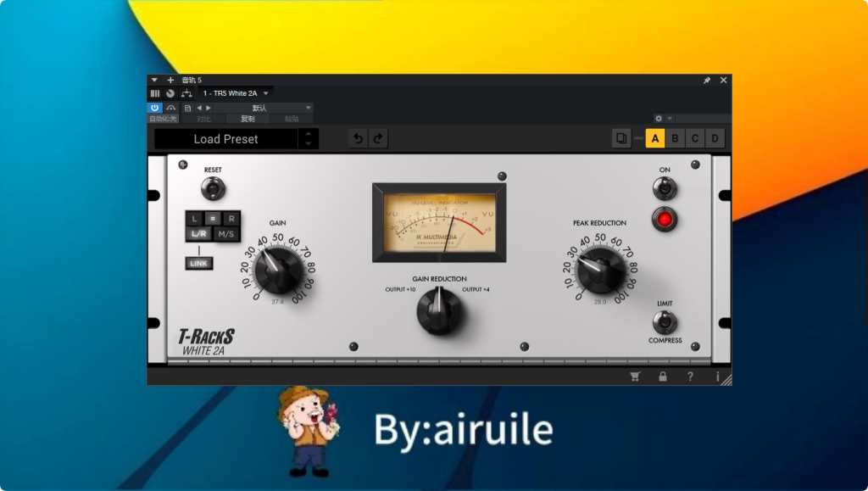Open the shopping cart store icon
This screenshot has width=868, height=491.
pos(635,377)
